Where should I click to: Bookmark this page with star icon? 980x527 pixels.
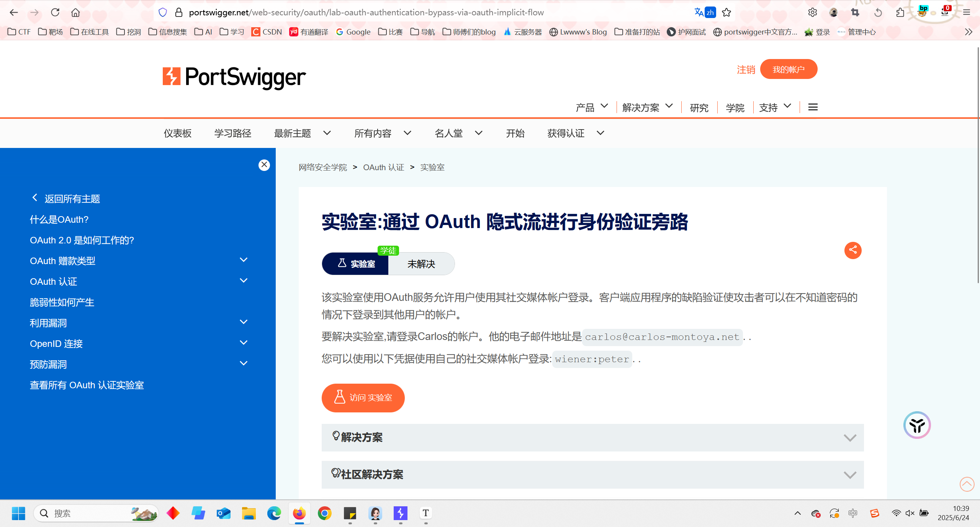(x=726, y=12)
